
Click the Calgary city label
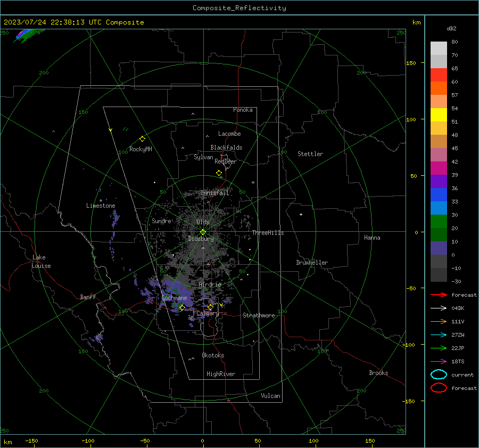pos(208,313)
